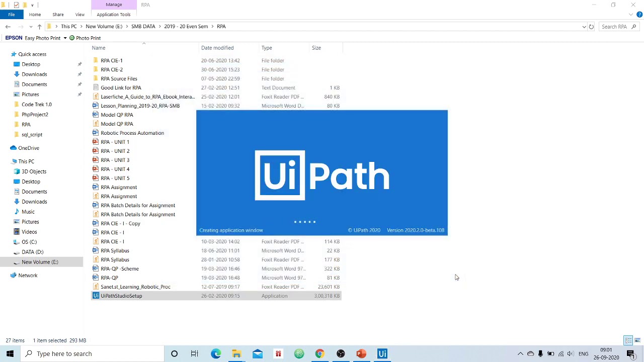Go up one folder level

(39, 27)
